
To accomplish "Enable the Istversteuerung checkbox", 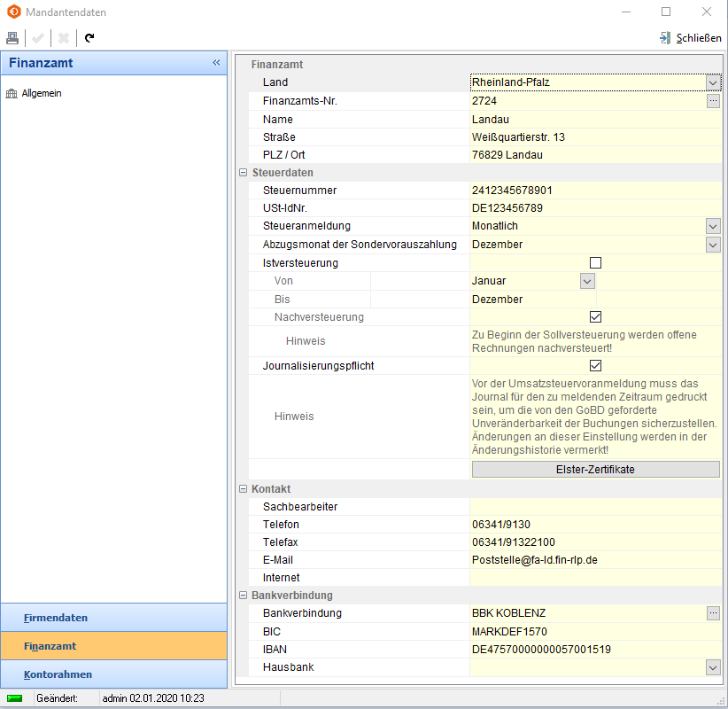I will click(x=595, y=263).
